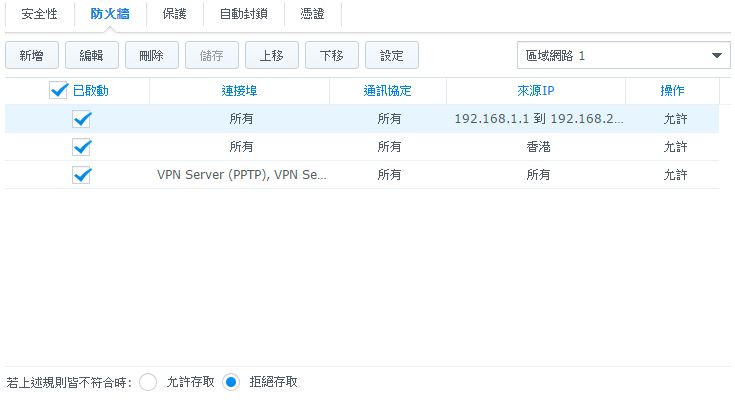Toggle the 已啟動 header checkbox

(59, 90)
